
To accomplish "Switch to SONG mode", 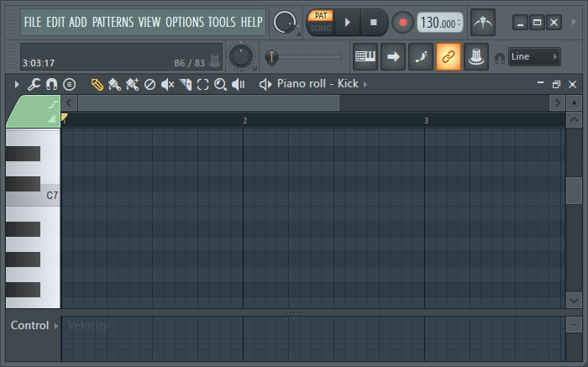I will (321, 28).
